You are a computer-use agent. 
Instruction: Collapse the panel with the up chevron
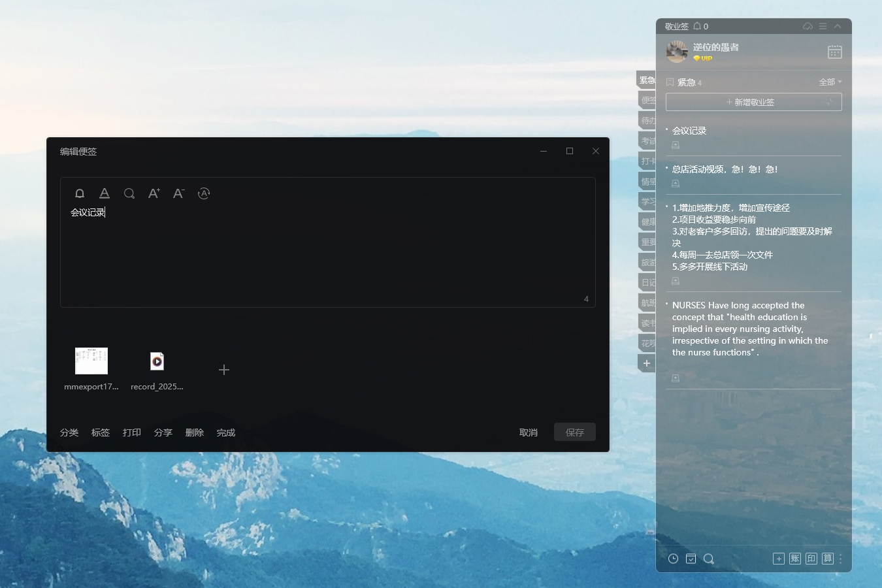point(838,26)
